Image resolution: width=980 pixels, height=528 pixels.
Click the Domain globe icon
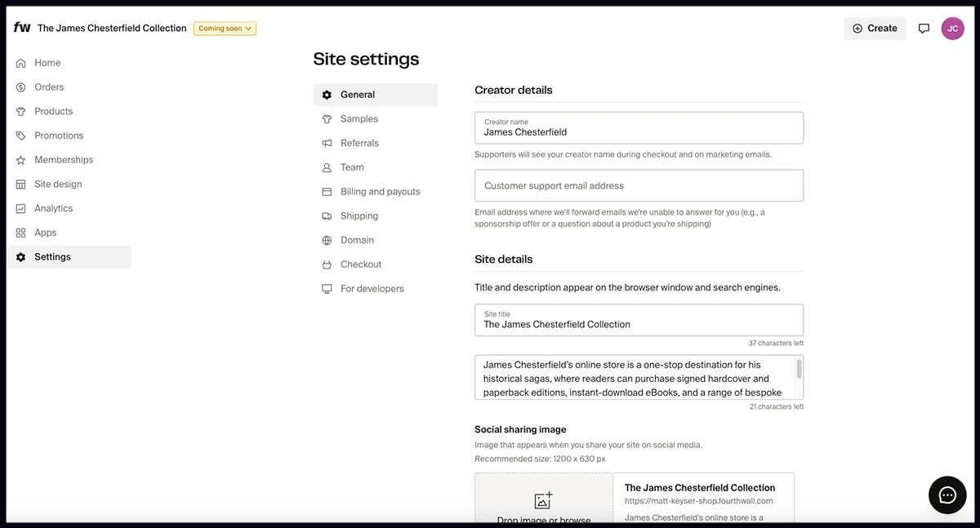(x=327, y=241)
